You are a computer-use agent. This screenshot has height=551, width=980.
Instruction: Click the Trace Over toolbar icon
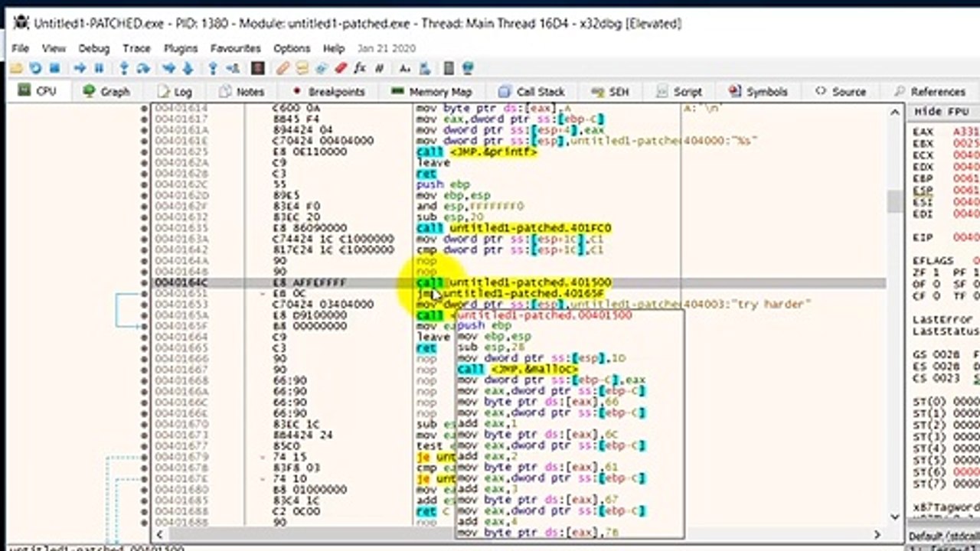click(x=188, y=68)
